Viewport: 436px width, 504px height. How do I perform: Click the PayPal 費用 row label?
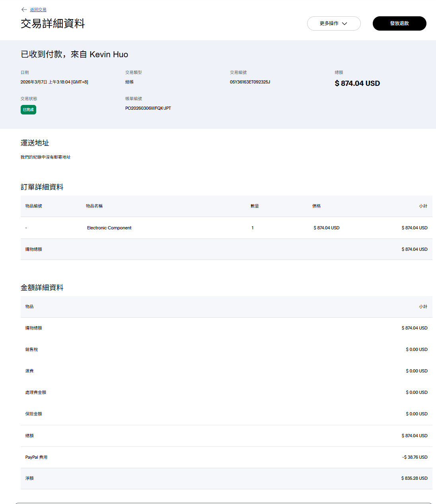pos(36,457)
